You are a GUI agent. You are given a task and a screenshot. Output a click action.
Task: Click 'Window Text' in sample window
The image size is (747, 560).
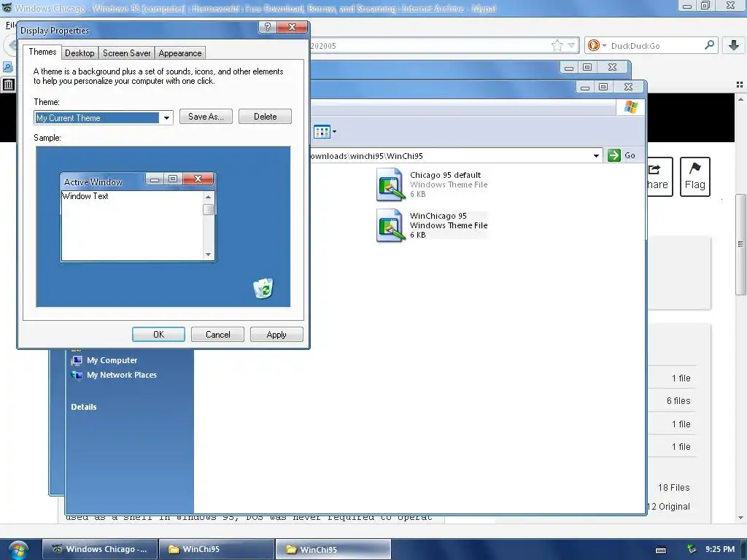(x=85, y=196)
